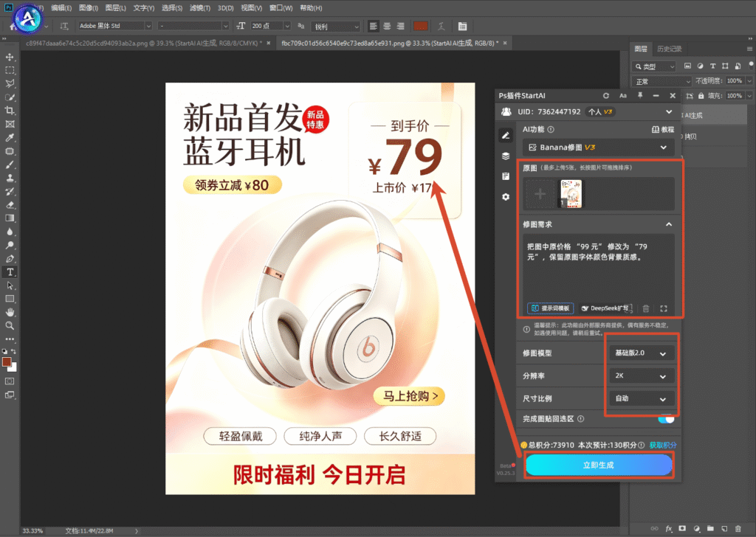Select the Gradient tool

[x=10, y=218]
